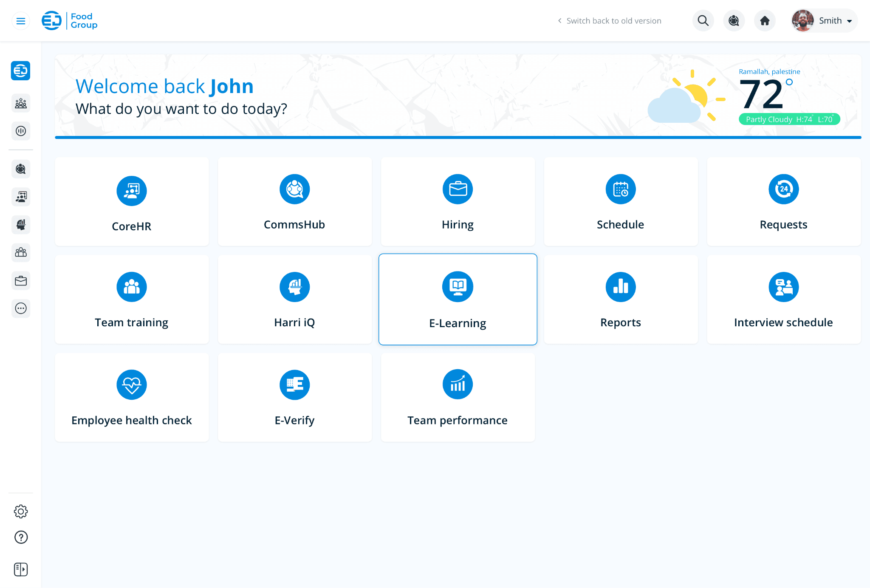870x588 pixels.
Task: Click the Partly Cloudy weather badge
Action: tap(789, 119)
